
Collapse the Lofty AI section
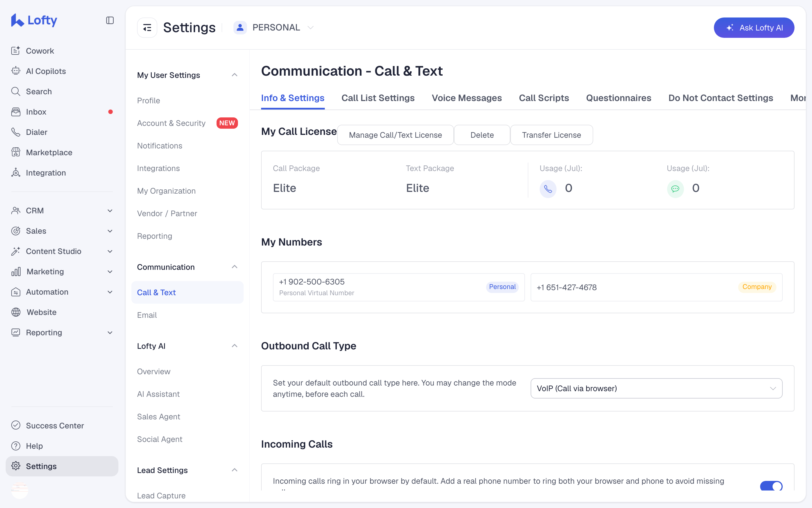(x=235, y=346)
